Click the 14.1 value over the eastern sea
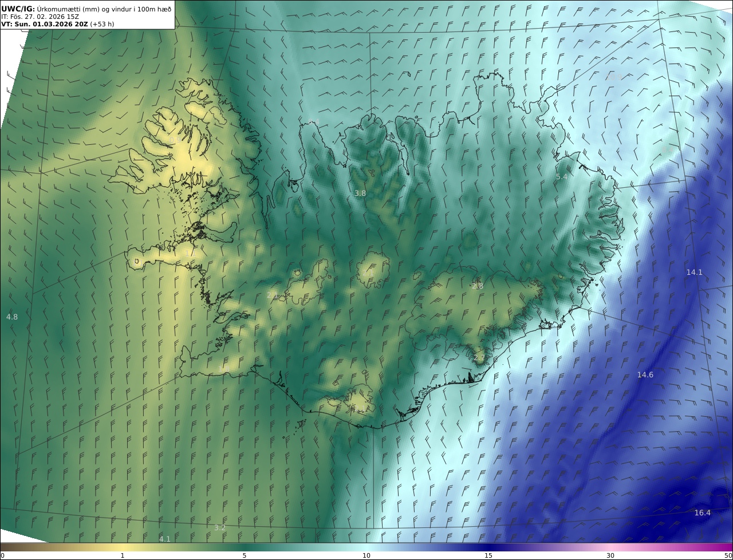 [694, 272]
